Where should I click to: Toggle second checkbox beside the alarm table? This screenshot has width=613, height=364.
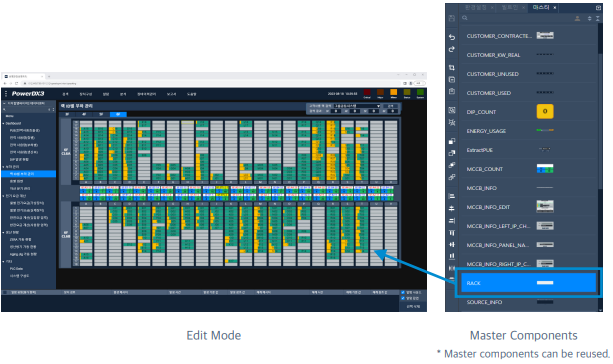(x=403, y=298)
